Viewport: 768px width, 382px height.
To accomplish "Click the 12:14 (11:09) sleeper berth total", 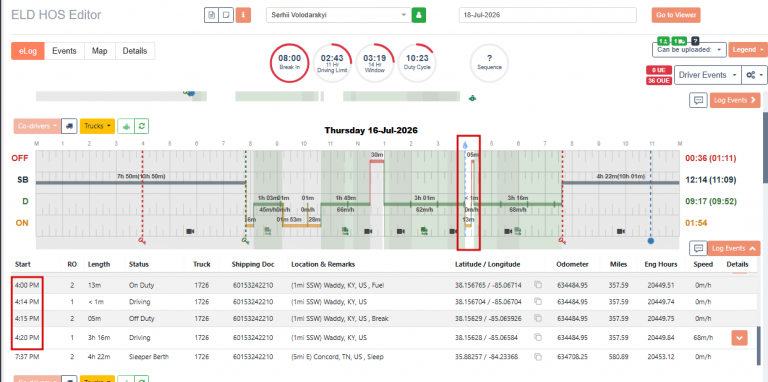I will point(711,180).
